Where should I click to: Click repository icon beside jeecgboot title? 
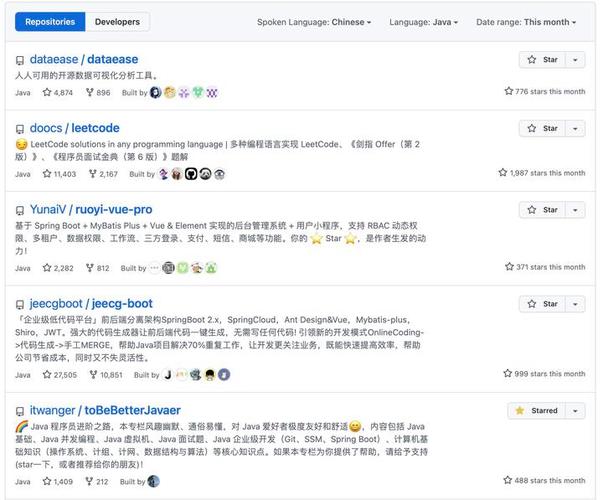20,305
